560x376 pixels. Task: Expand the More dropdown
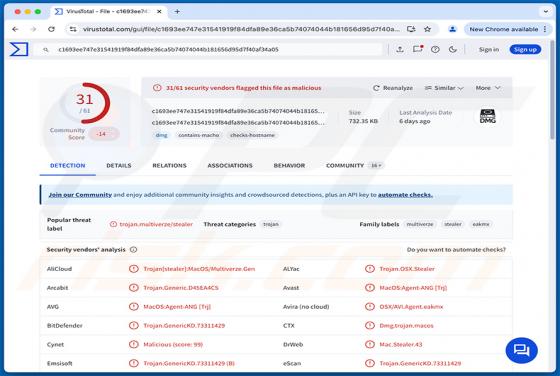488,88
